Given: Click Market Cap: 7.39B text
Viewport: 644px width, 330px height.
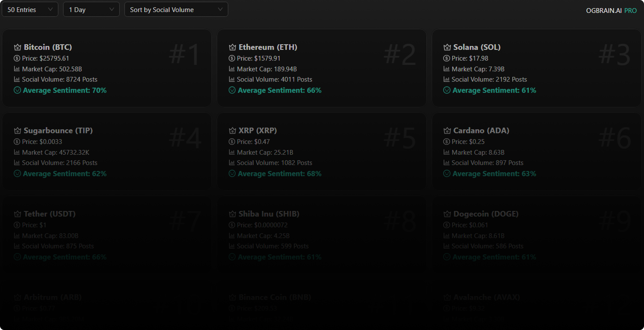Looking at the screenshot, I should tap(478, 69).
